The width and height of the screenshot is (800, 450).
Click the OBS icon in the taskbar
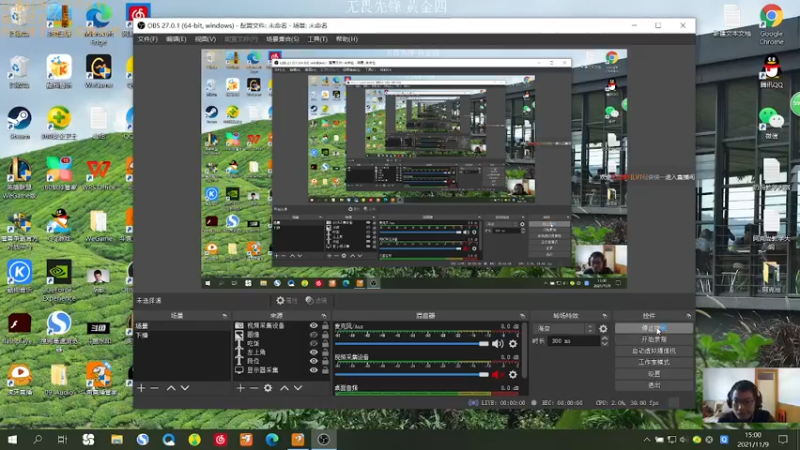(x=323, y=439)
